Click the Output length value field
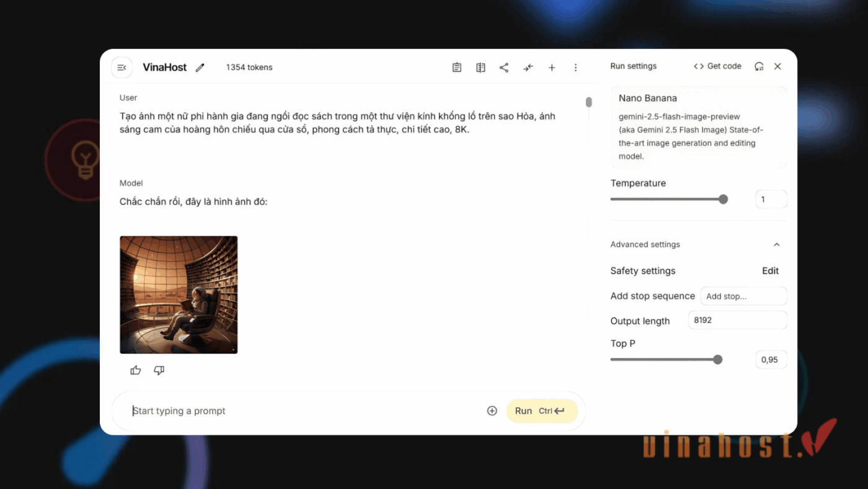 point(737,321)
